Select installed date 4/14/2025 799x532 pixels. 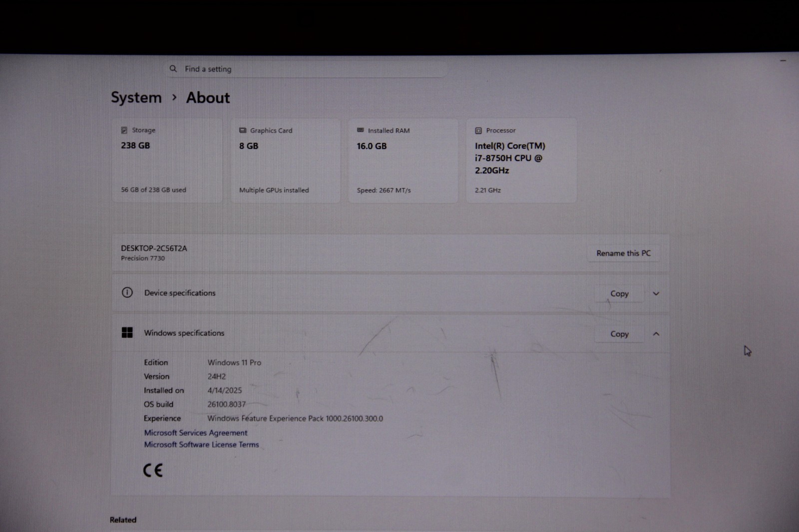click(x=225, y=390)
